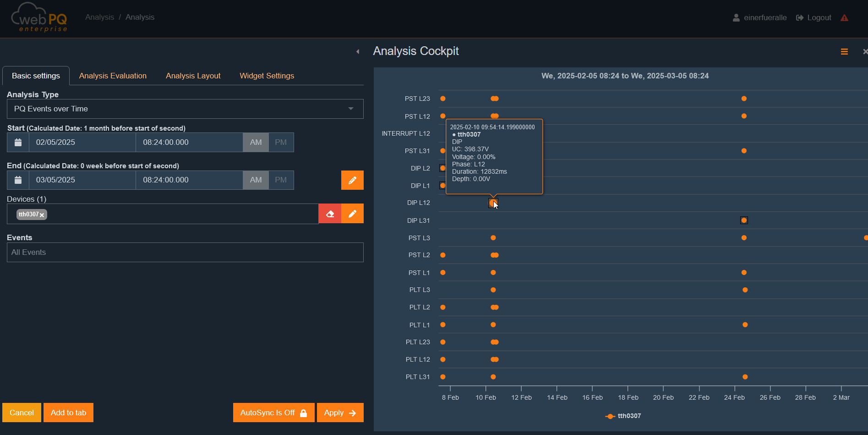Open the Widget Settings tab
The image size is (868, 435).
(267, 76)
